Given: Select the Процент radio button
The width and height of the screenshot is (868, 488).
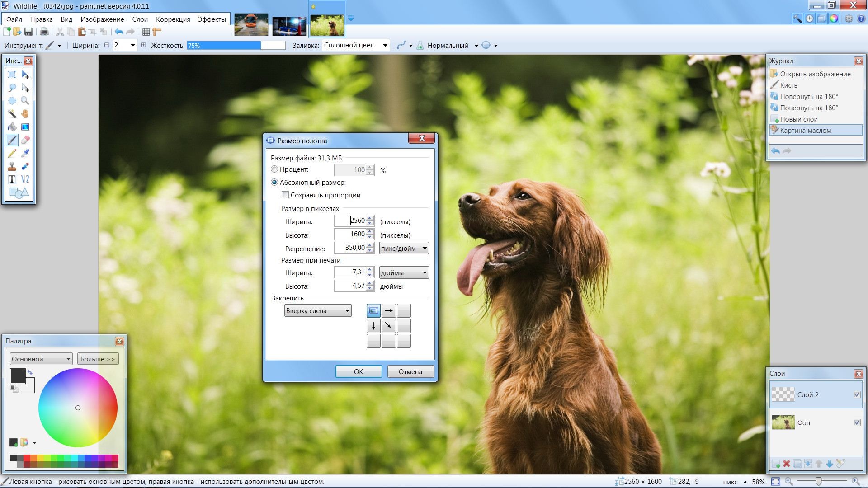Looking at the screenshot, I should pos(274,169).
